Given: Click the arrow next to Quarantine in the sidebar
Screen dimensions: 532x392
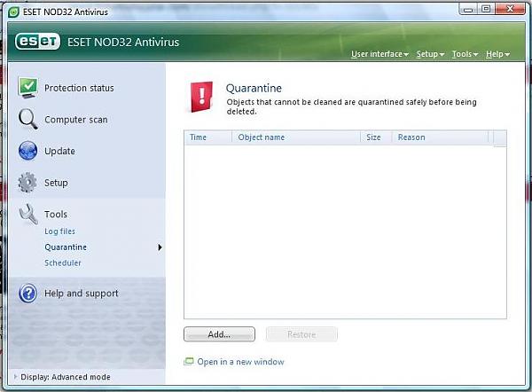Looking at the screenshot, I should [x=160, y=247].
